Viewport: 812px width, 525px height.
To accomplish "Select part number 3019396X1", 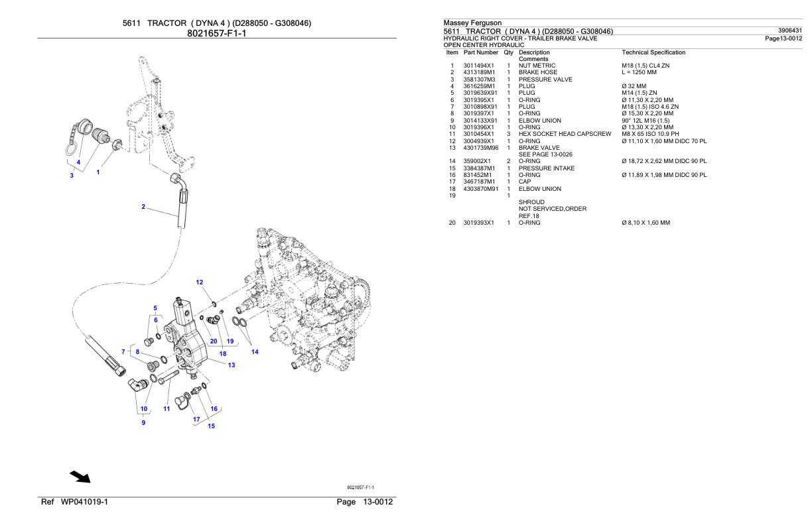I will [478, 127].
